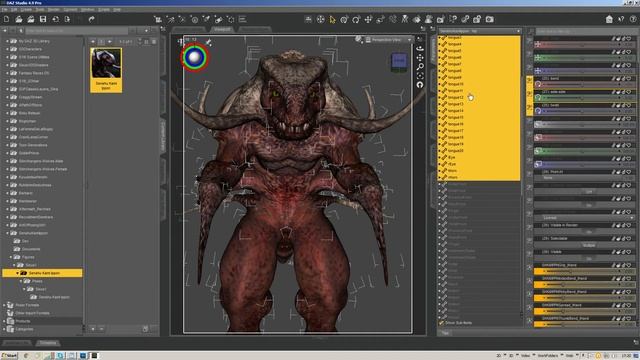Expand the My DAZ 3D Library folder
This screenshot has height=360, width=640.
[7, 41]
